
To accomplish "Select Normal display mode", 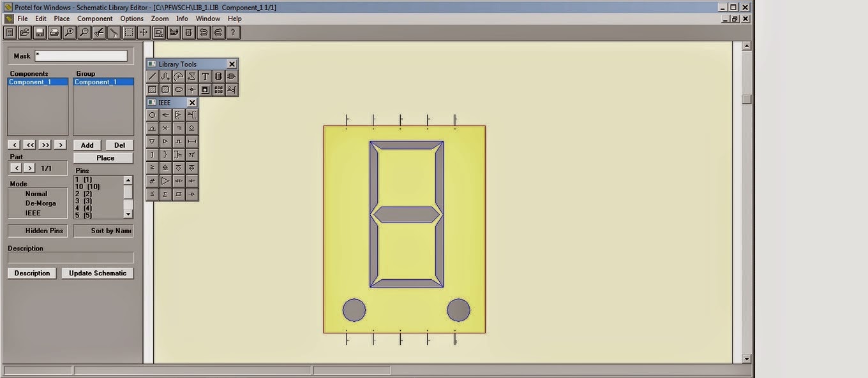I will point(36,194).
